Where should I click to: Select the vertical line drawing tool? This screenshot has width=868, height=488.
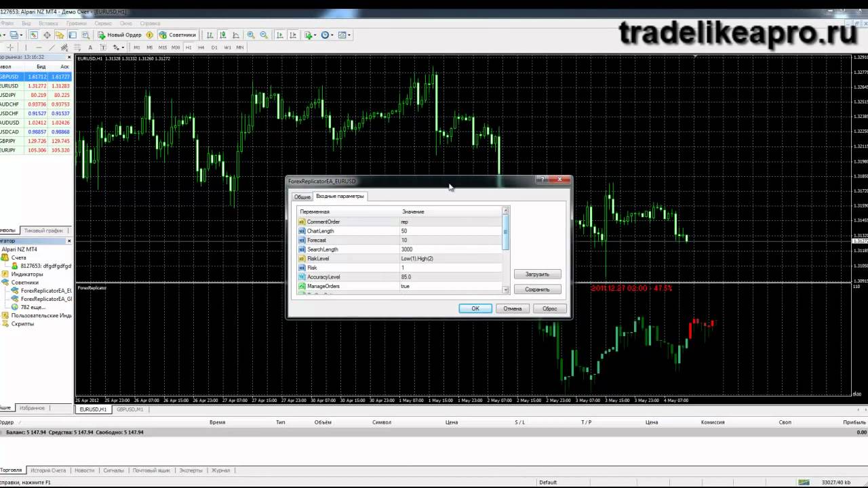26,47
